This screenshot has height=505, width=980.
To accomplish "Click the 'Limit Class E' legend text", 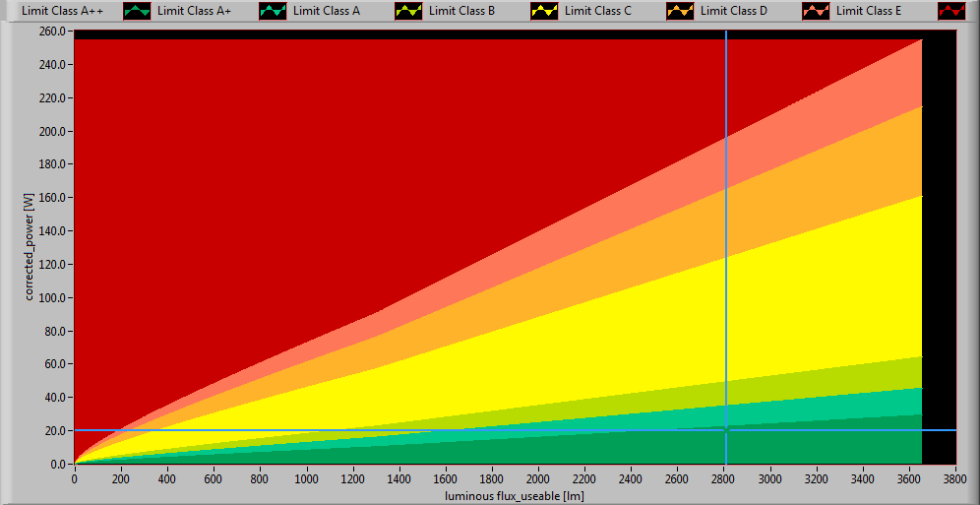I will (869, 11).
